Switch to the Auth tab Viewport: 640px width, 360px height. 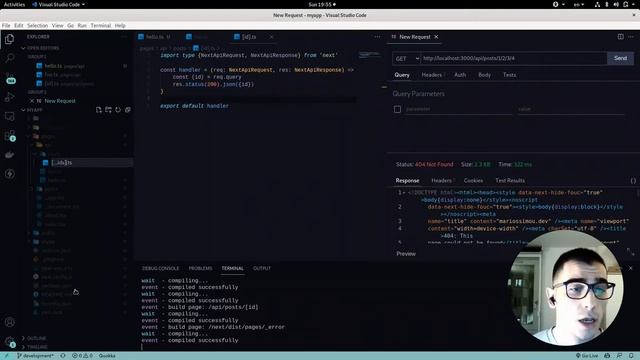point(460,75)
